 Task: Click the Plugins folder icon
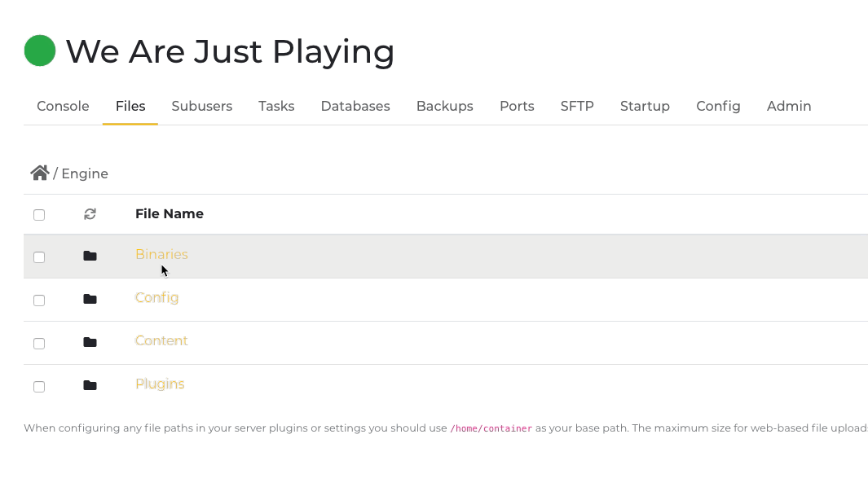90,385
